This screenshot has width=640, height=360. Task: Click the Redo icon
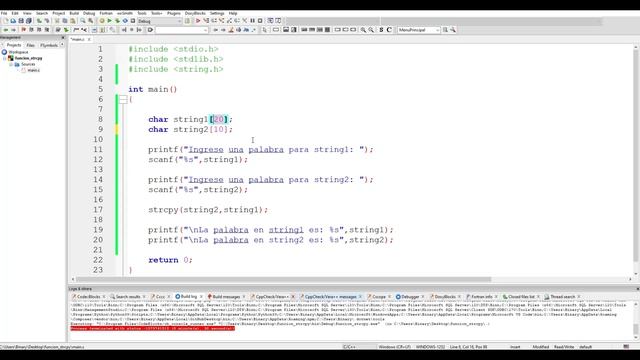[x=47, y=21]
